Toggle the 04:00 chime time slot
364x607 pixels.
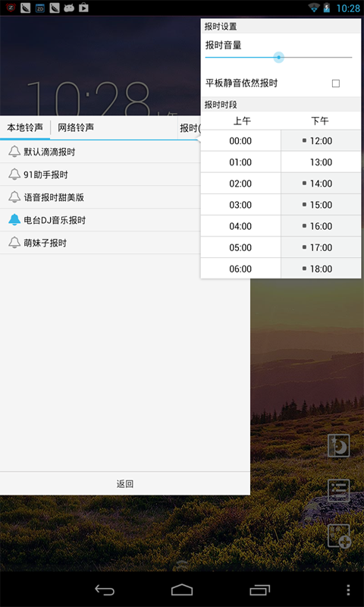tap(240, 225)
